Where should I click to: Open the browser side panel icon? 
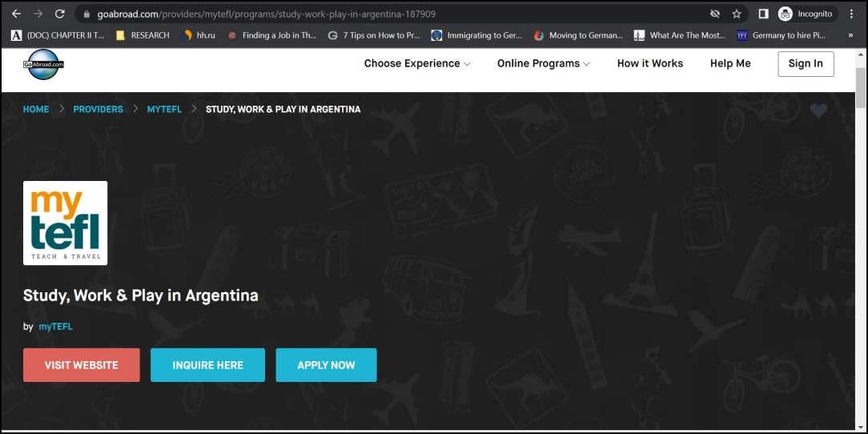(x=763, y=14)
